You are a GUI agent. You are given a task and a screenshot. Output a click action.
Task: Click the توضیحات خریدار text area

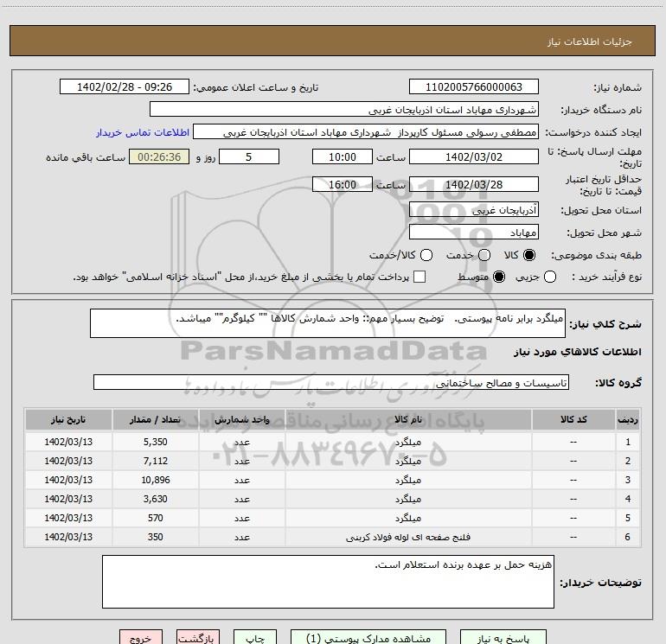coord(328,582)
